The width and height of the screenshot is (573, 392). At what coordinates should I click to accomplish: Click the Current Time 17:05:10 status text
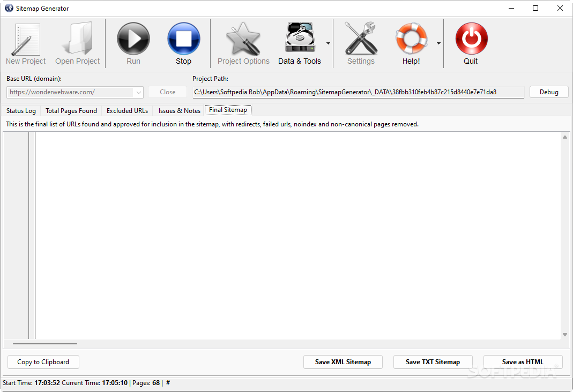(95, 383)
